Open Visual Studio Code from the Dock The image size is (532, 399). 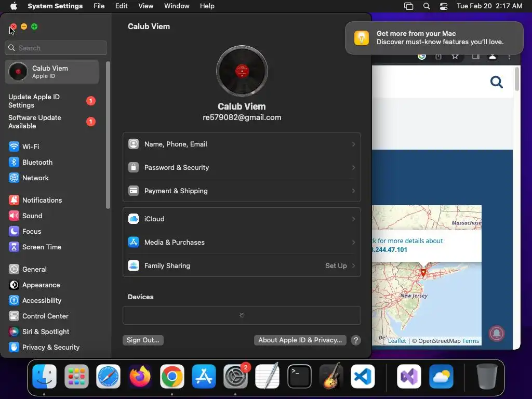[363, 376]
